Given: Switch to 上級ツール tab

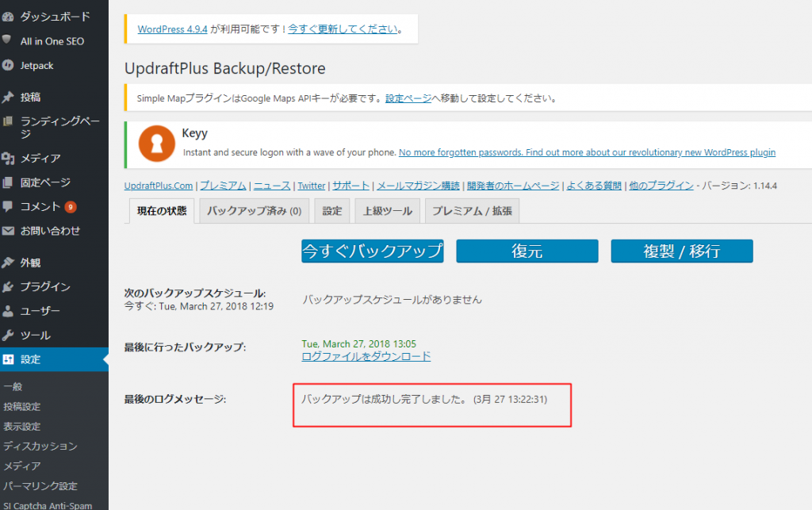Looking at the screenshot, I should pos(387,211).
